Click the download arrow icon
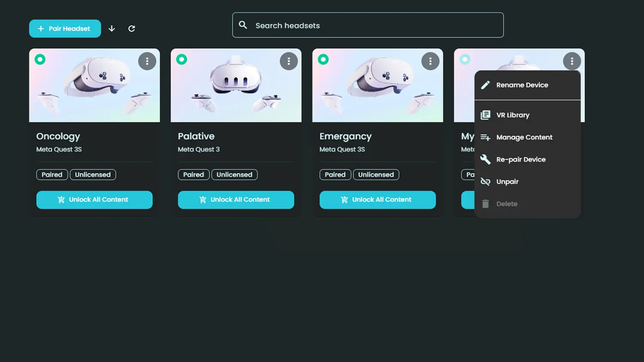 point(112,29)
